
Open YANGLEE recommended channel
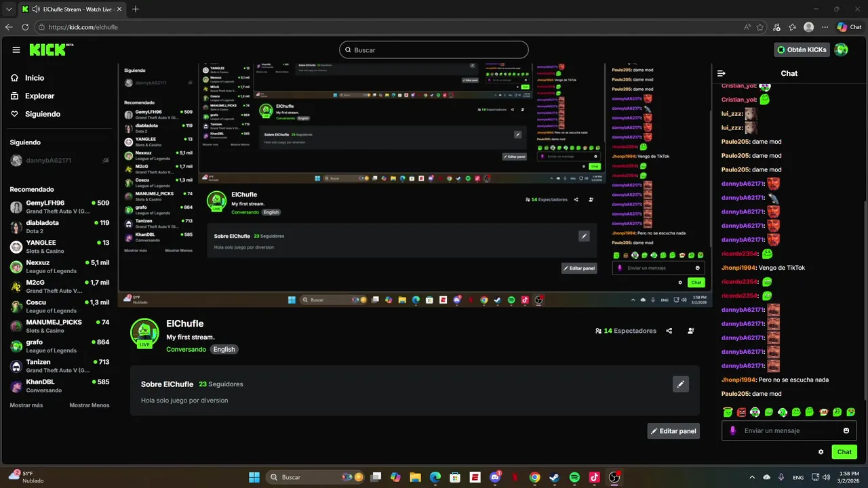tap(60, 247)
